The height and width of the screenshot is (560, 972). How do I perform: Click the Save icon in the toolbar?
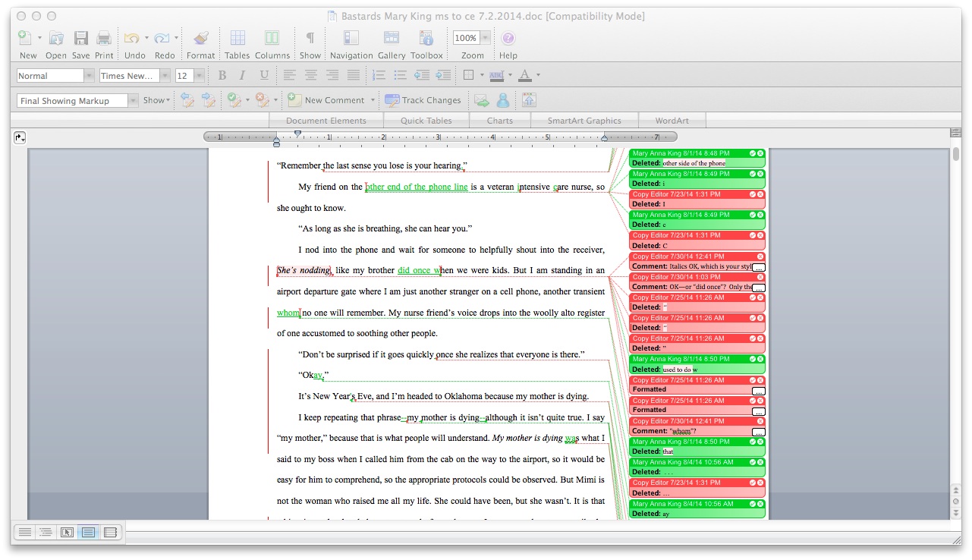[80, 39]
